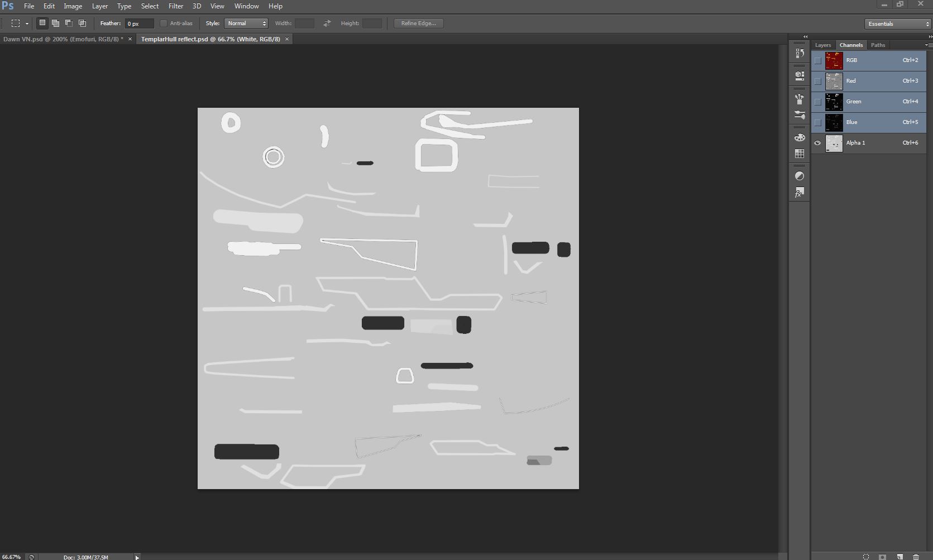Viewport: 933px width, 560px height.
Task: Hide the Alpha 1 channel
Action: tap(818, 143)
